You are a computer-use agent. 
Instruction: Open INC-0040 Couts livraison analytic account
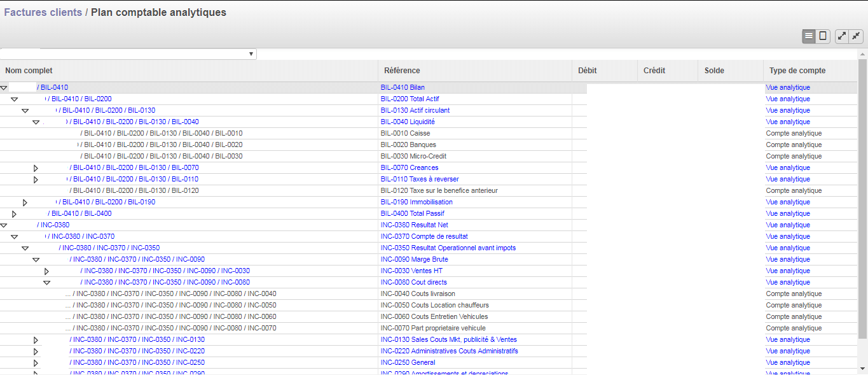click(418, 294)
